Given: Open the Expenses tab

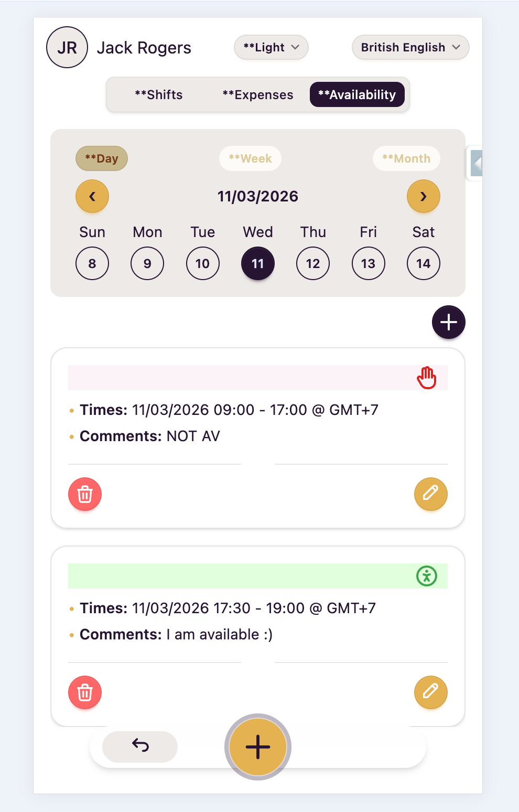Looking at the screenshot, I should coord(258,95).
